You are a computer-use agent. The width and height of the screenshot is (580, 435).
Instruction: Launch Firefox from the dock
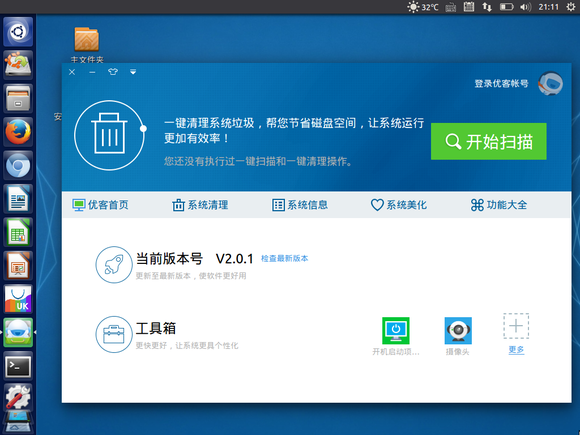coord(18,132)
